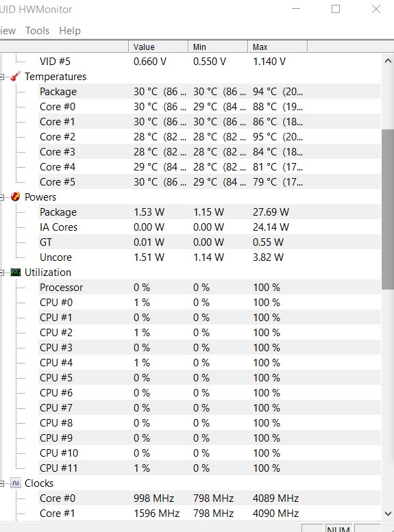394x532 pixels.
Task: Click the scrollbar up arrow
Action: (x=388, y=61)
